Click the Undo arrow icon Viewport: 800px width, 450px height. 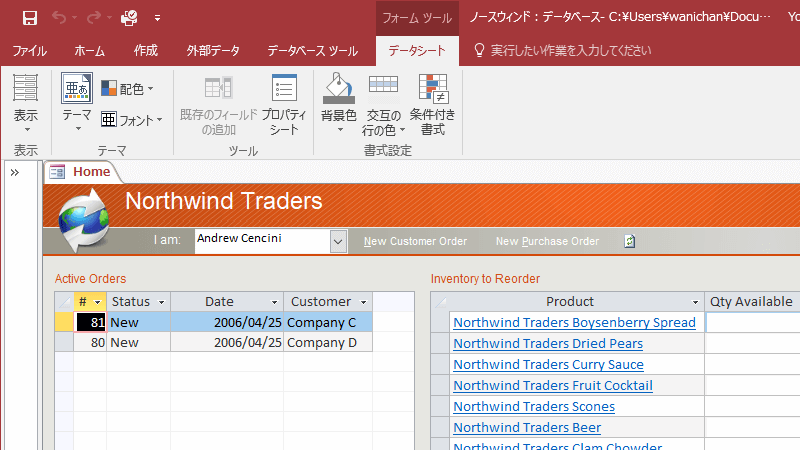point(59,18)
